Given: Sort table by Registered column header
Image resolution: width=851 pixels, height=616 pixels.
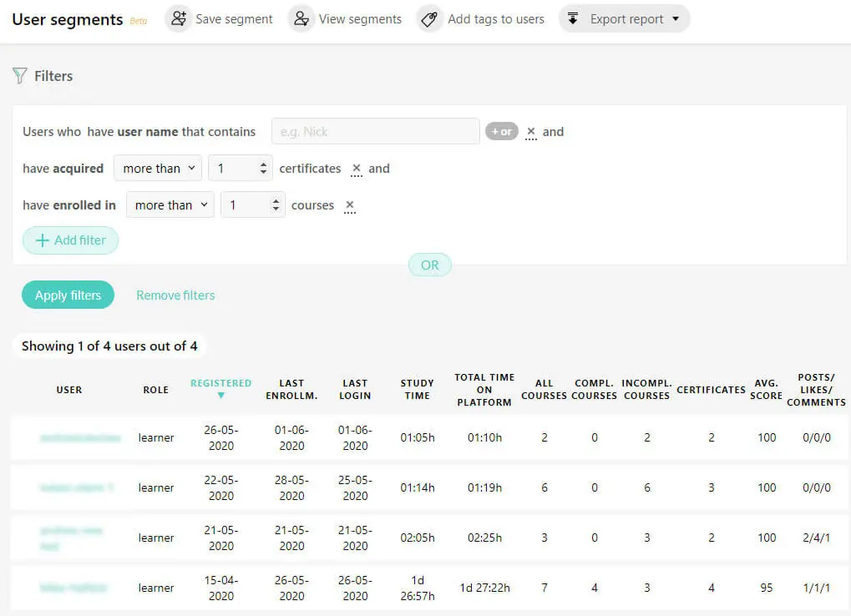Looking at the screenshot, I should tap(220, 384).
